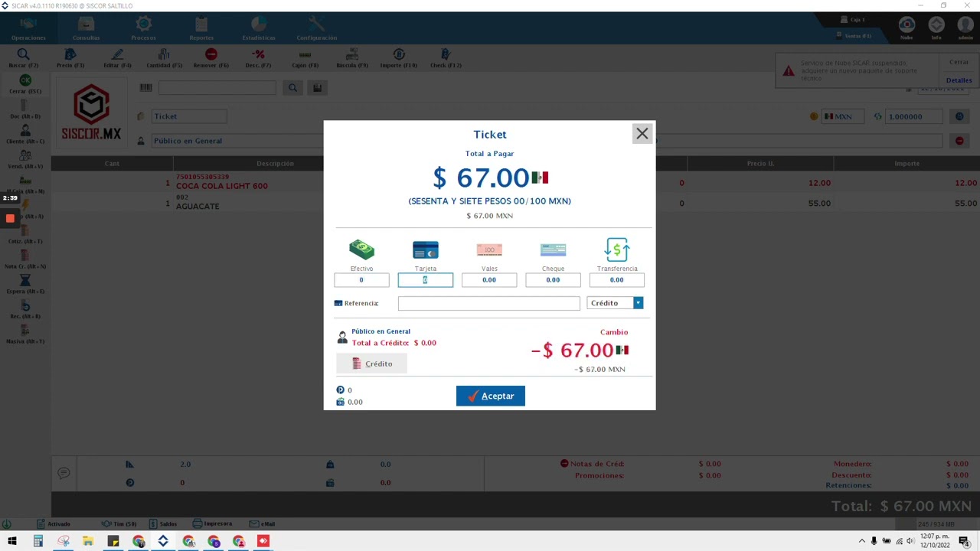Click eMail in status bar
This screenshot has height=551, width=980.
point(262,523)
